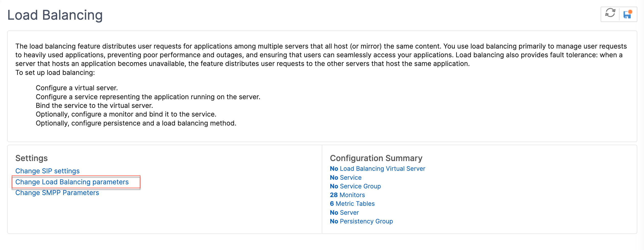The image size is (644, 250).
Task: Open the 6 Metric Tables link
Action: 352,203
